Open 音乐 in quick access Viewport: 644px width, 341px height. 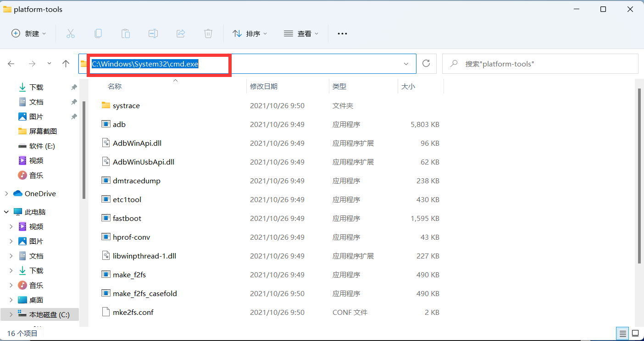(36, 175)
